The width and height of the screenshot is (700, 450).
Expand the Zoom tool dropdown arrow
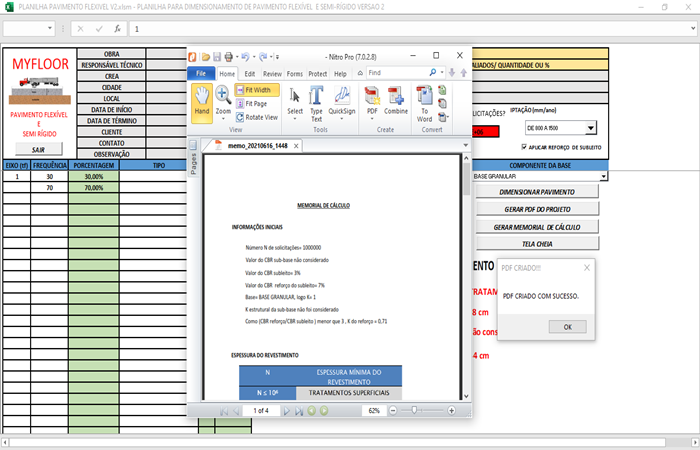[222, 117]
